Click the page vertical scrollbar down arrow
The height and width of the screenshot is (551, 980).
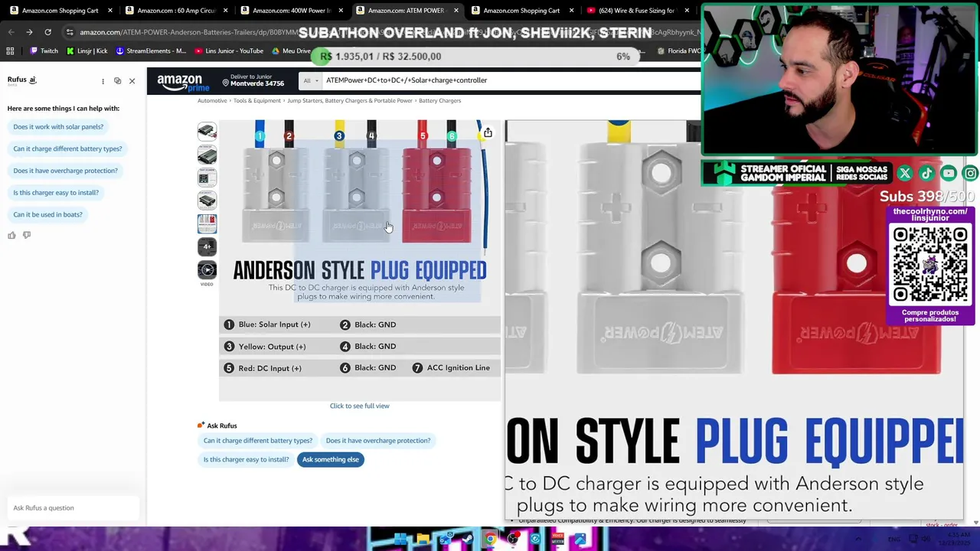(975, 522)
